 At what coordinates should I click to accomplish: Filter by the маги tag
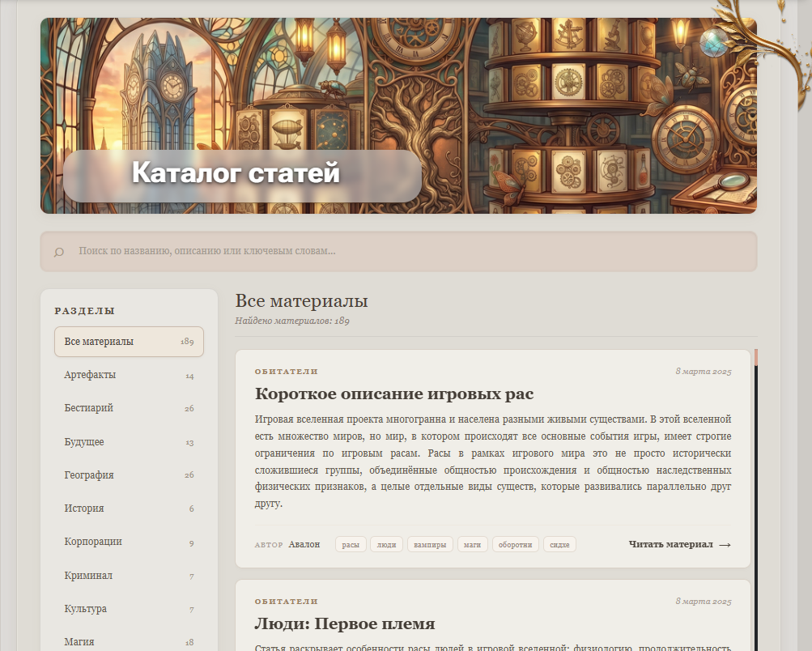pyautogui.click(x=472, y=544)
